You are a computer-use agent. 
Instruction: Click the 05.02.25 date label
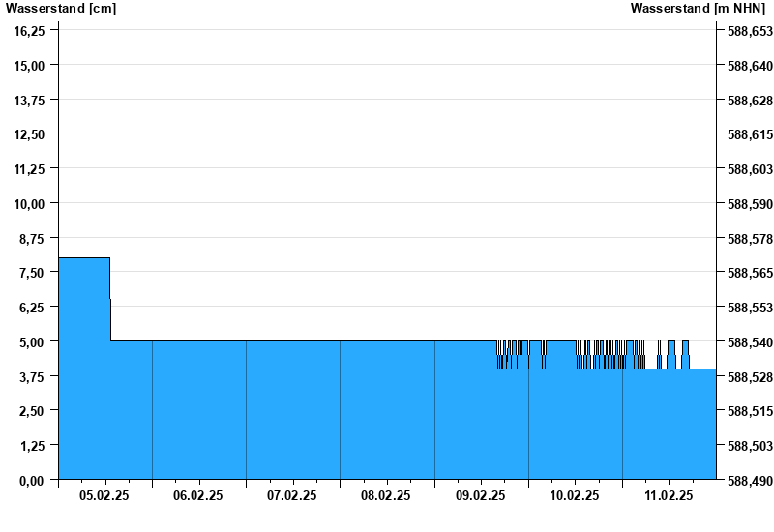click(x=104, y=495)
